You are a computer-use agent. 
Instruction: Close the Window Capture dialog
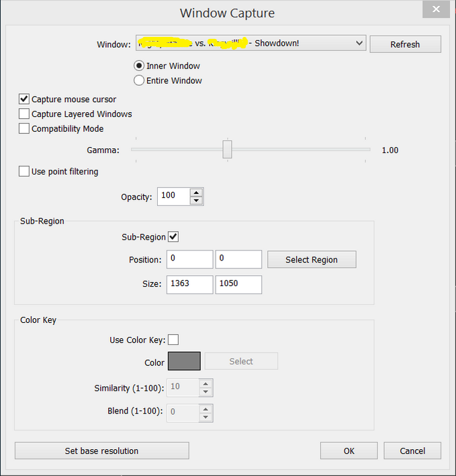point(436,9)
